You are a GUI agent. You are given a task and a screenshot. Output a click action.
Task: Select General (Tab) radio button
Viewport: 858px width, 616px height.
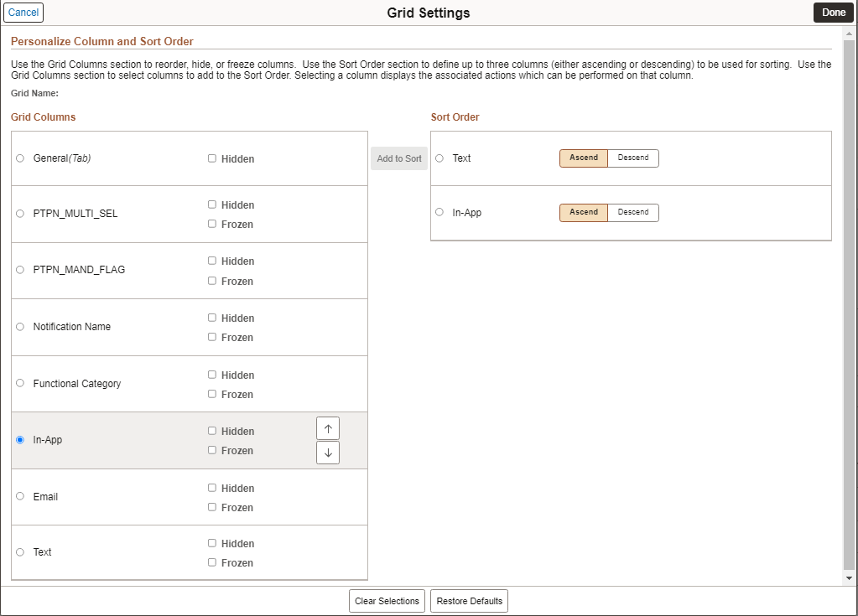pos(20,158)
